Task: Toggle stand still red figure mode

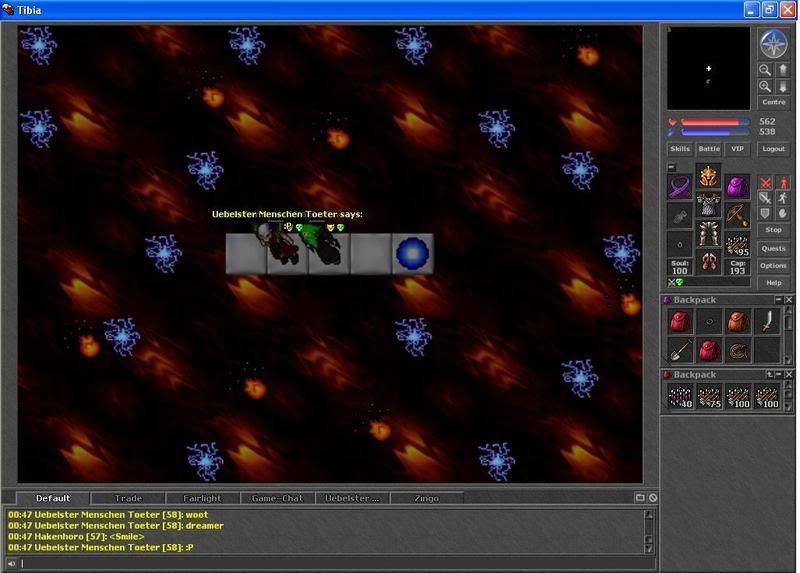Action: (x=783, y=182)
